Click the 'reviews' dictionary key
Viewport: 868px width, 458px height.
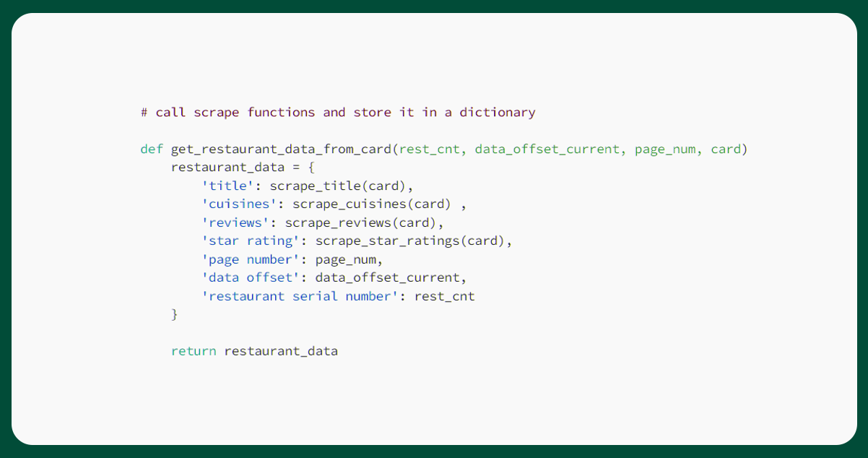(235, 222)
